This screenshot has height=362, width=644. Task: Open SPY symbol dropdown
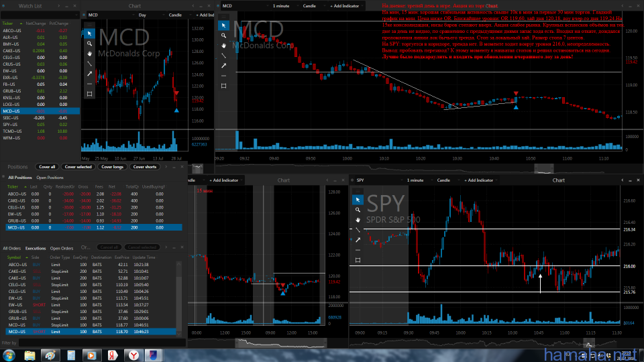point(380,180)
